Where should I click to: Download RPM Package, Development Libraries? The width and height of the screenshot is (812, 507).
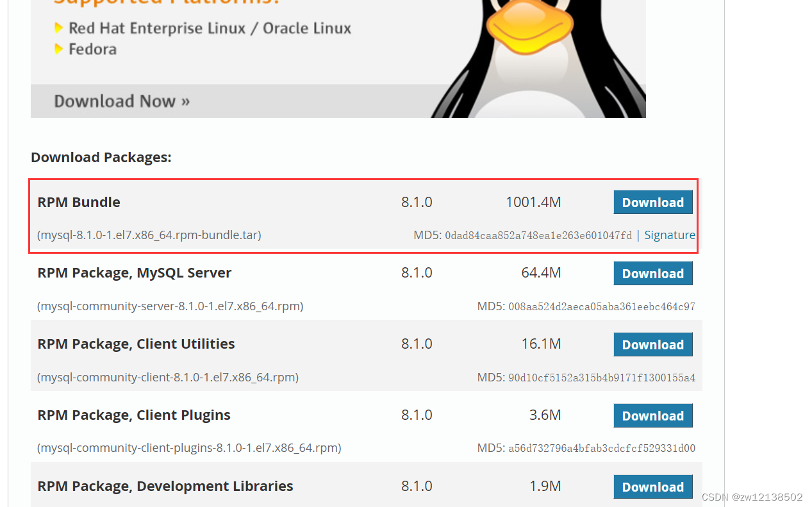[653, 486]
